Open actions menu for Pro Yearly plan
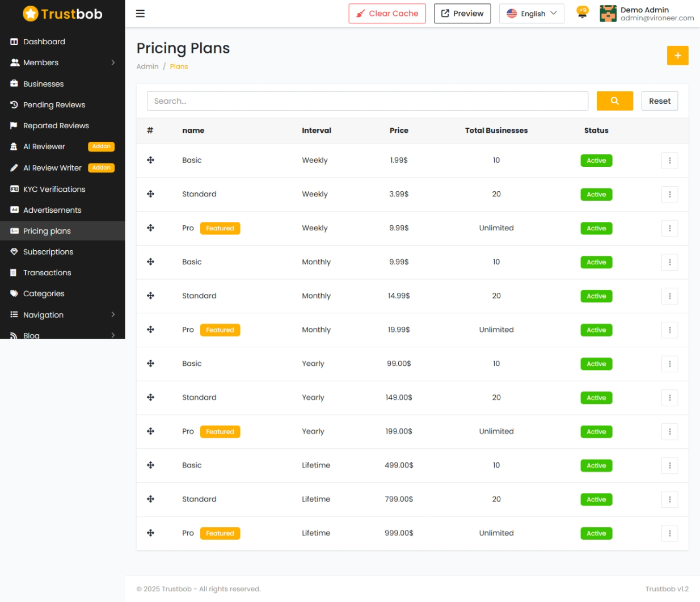The height and width of the screenshot is (602, 700). [x=669, y=432]
